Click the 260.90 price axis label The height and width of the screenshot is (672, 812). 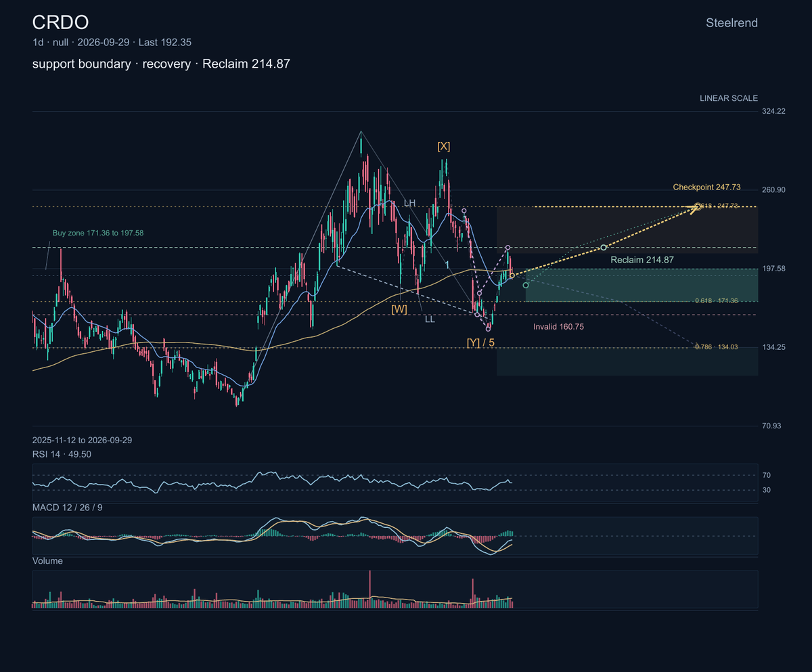773,189
